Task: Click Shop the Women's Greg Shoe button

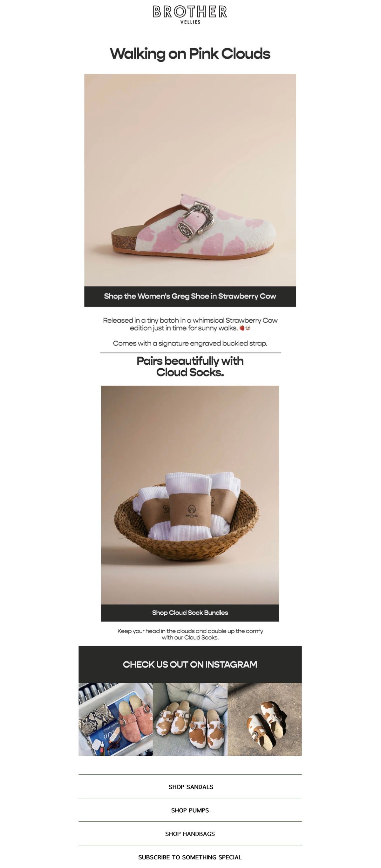Action: 190,297
